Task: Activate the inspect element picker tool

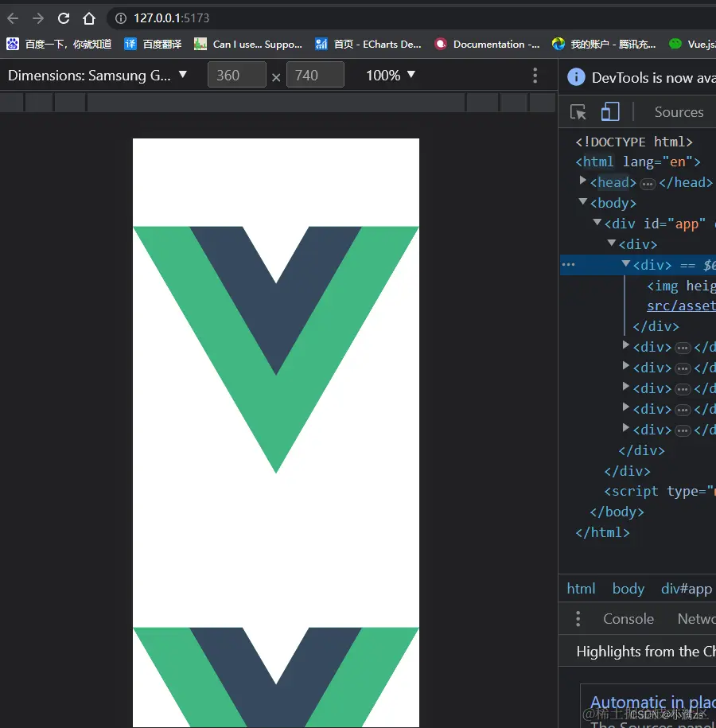Action: 578,112
